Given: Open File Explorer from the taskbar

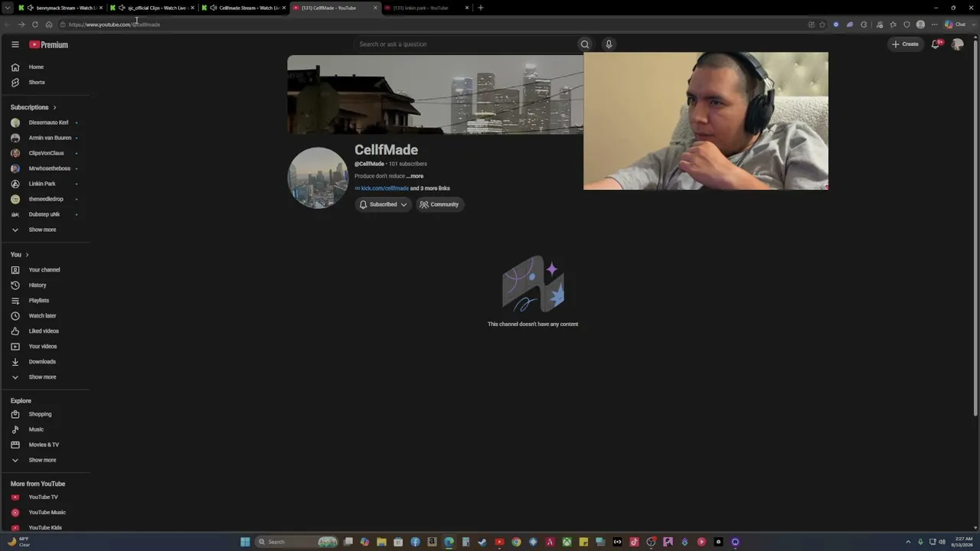Looking at the screenshot, I should point(381,542).
